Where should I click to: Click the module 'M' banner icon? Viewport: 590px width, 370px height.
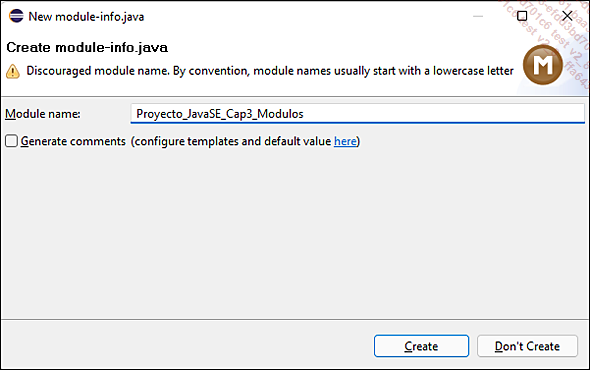pos(543,65)
